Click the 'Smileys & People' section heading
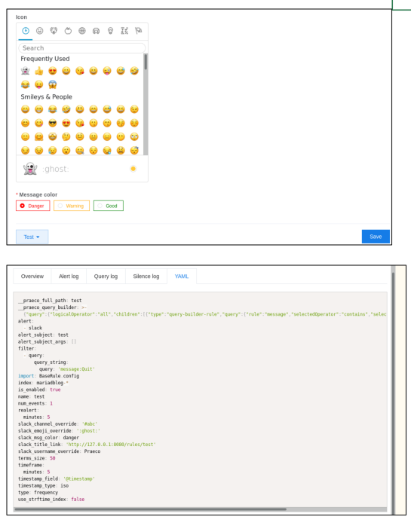 (47, 96)
